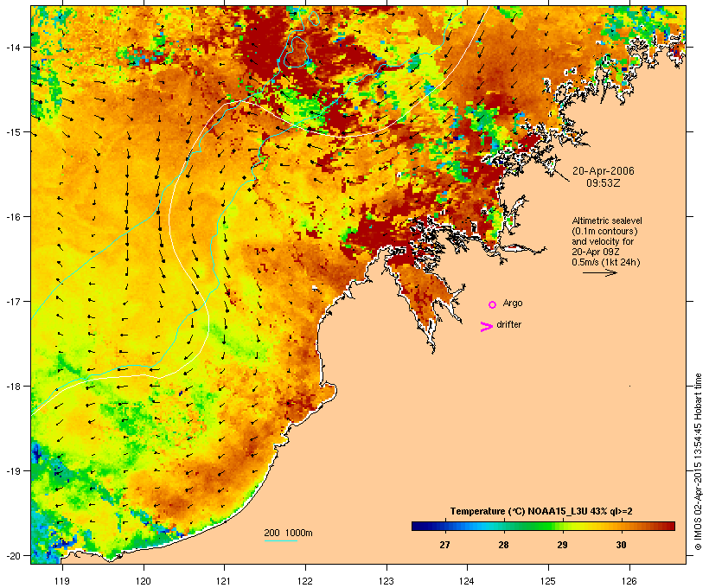
Task: Click the dark blue end of the temperature colorbar
Action: coord(418,526)
